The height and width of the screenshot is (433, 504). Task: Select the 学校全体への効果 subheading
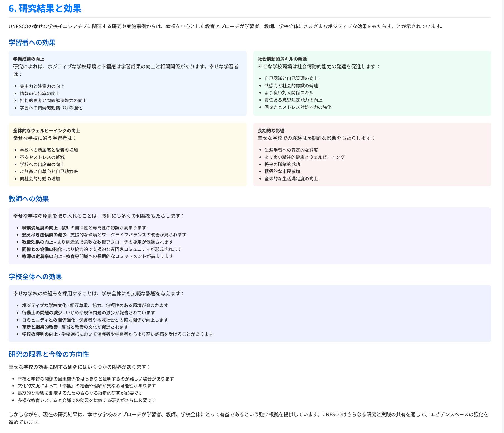[35, 277]
